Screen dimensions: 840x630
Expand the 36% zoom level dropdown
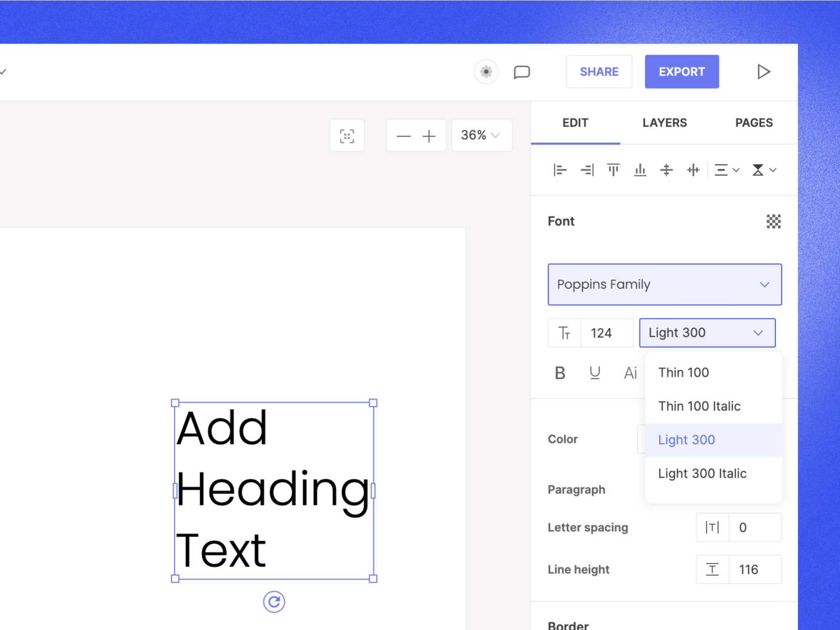click(481, 135)
